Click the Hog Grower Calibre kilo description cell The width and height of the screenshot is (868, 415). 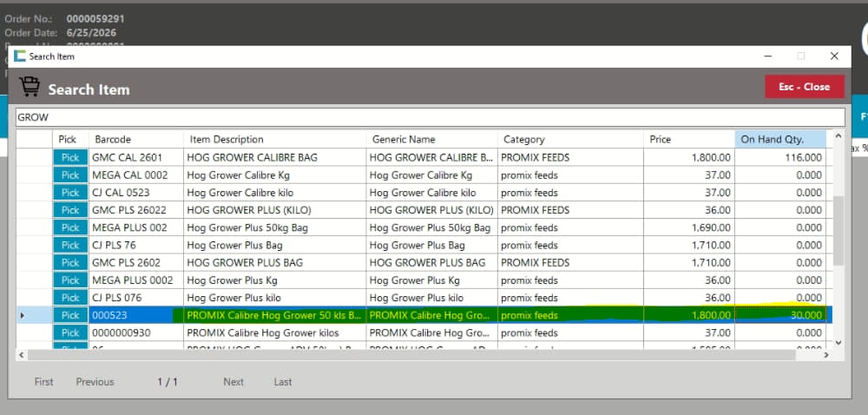tap(274, 193)
